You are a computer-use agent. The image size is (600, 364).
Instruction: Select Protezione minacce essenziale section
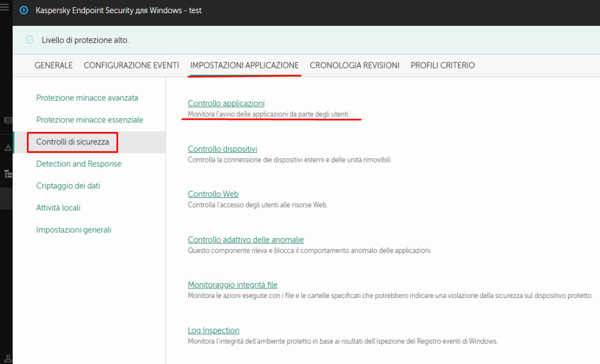pos(89,120)
